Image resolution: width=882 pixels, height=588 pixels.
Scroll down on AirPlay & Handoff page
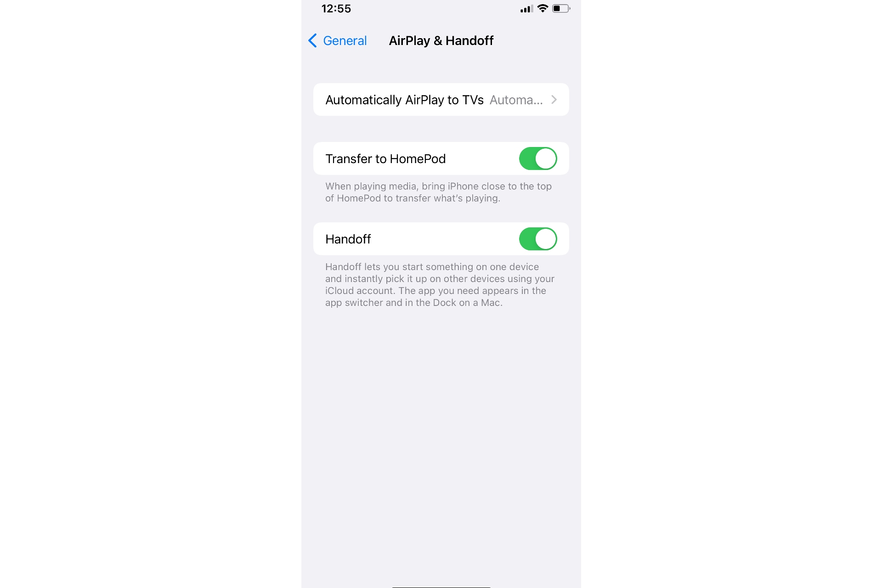(441, 394)
